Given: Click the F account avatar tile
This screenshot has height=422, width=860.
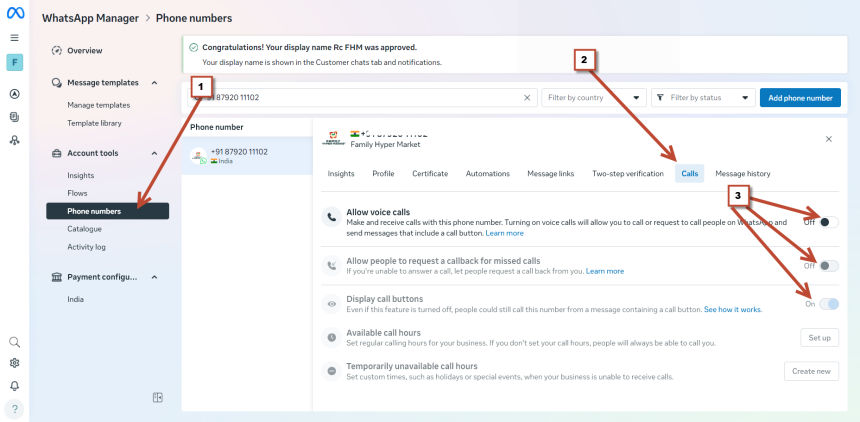Looking at the screenshot, I should 15,63.
